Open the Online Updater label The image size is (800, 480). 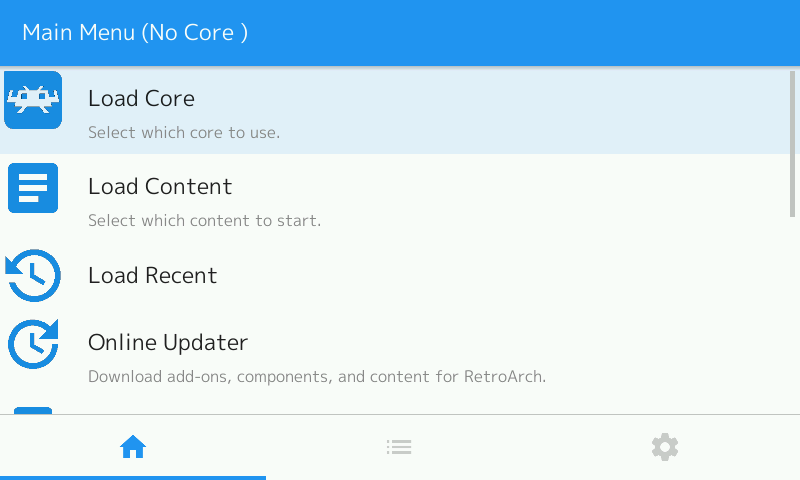coord(168,342)
